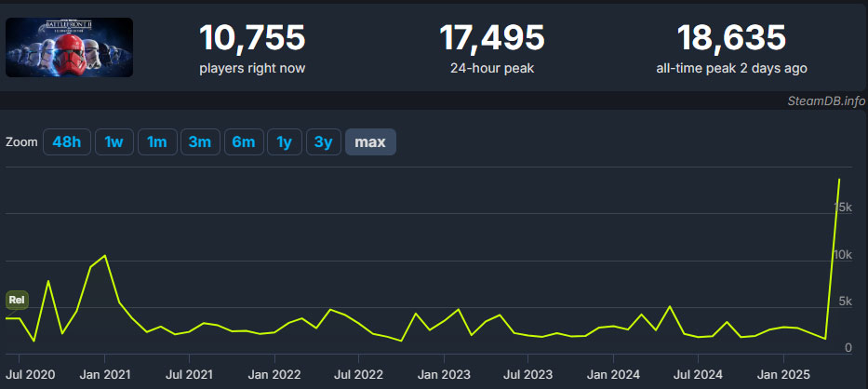The image size is (868, 389).
Task: Click the Jan 2021 axis label
Action: click(105, 375)
